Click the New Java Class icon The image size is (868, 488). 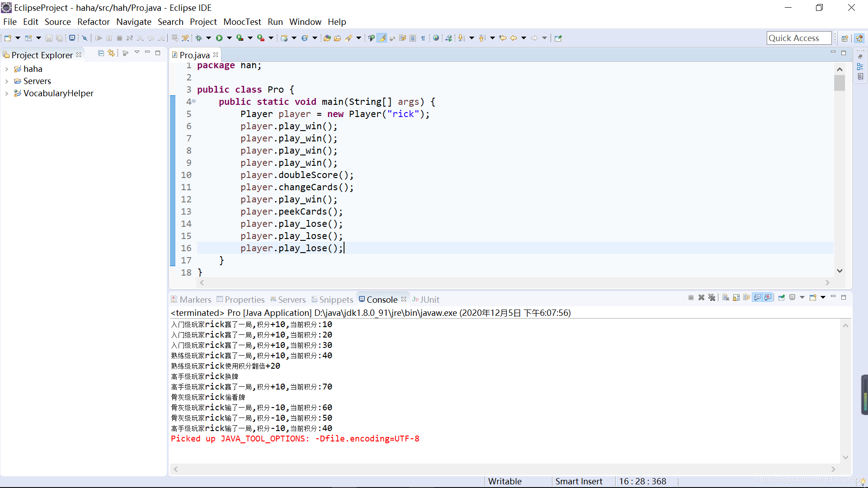(x=304, y=38)
